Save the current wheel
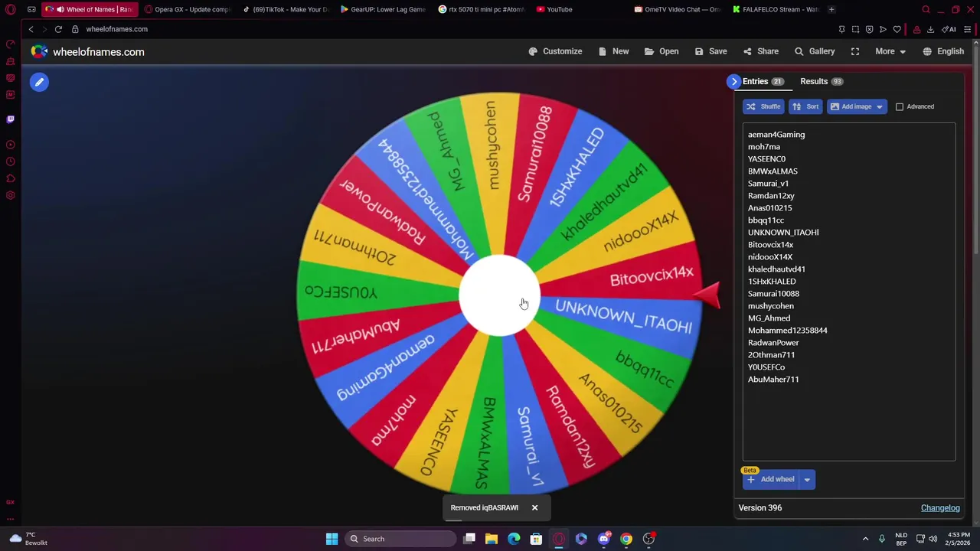Screen dimensions: 980x551 710,51
